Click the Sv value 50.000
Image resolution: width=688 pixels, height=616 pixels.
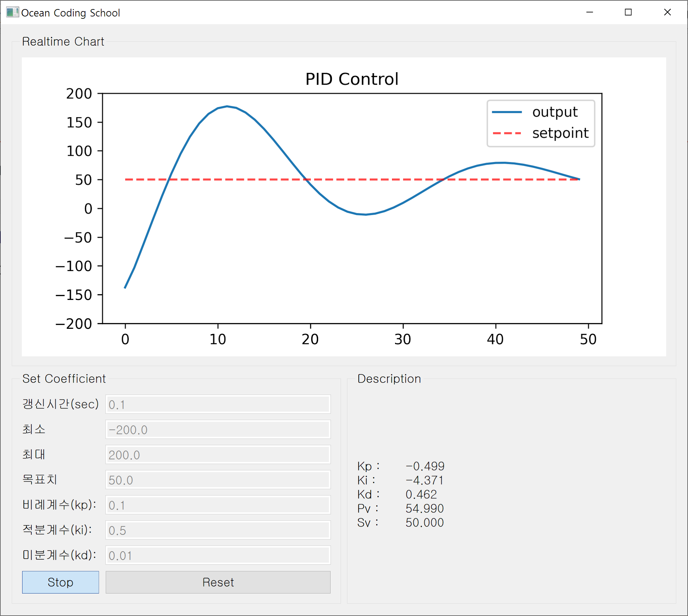point(425,523)
